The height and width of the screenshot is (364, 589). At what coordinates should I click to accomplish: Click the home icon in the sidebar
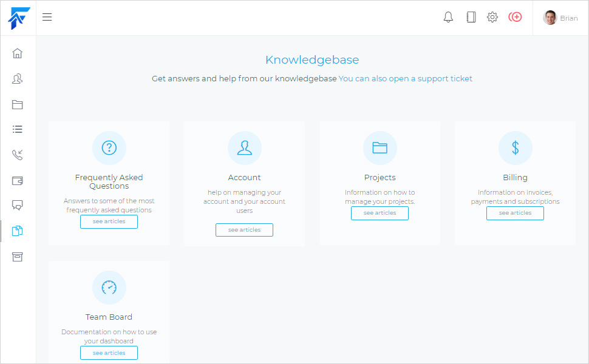[x=18, y=53]
